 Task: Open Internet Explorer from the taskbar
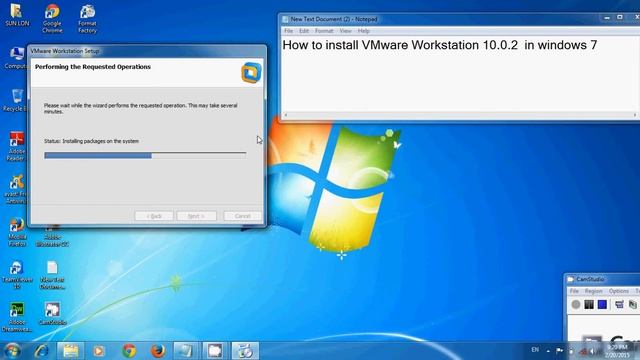[x=41, y=351]
